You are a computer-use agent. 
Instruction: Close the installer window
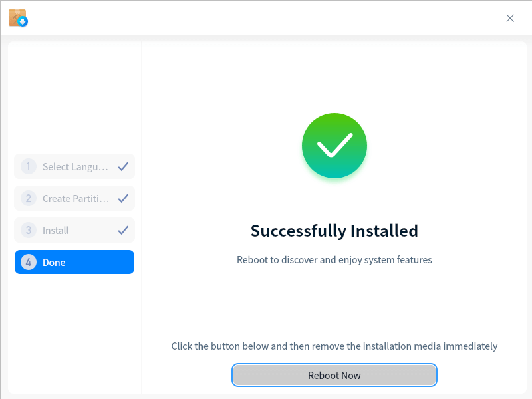pyautogui.click(x=510, y=18)
